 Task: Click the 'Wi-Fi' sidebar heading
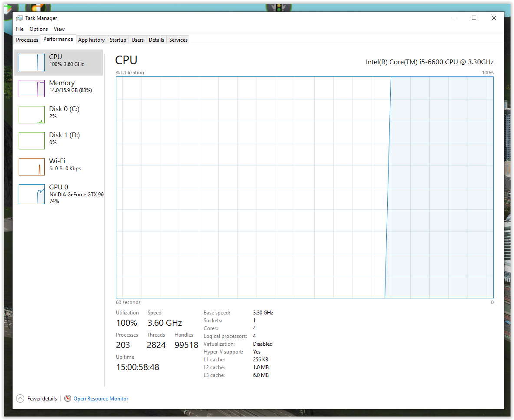click(x=57, y=161)
